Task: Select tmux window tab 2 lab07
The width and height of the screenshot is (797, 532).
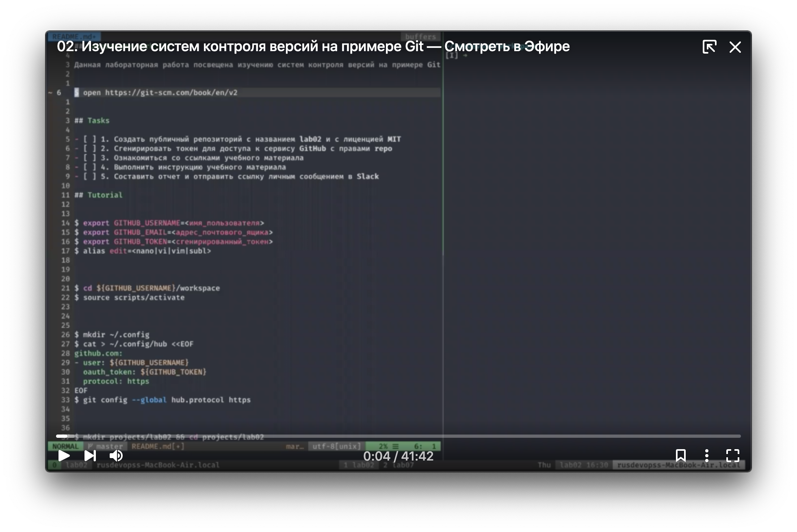Action: tap(398, 465)
